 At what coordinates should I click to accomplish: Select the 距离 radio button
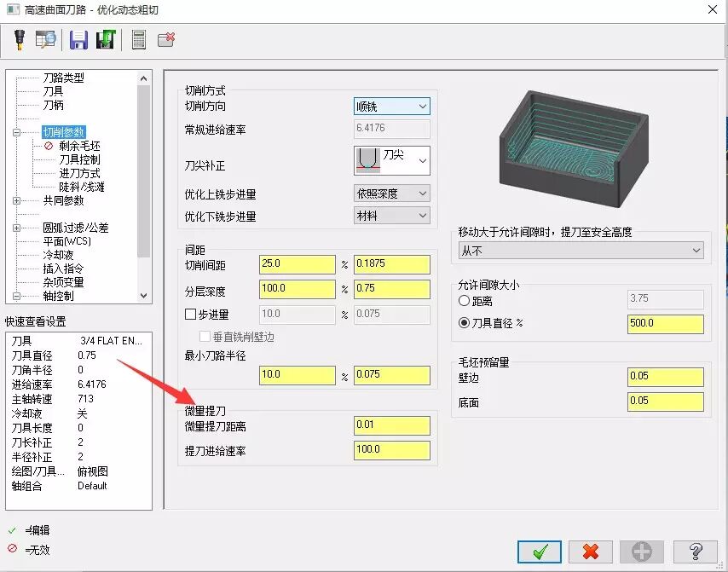[464, 301]
